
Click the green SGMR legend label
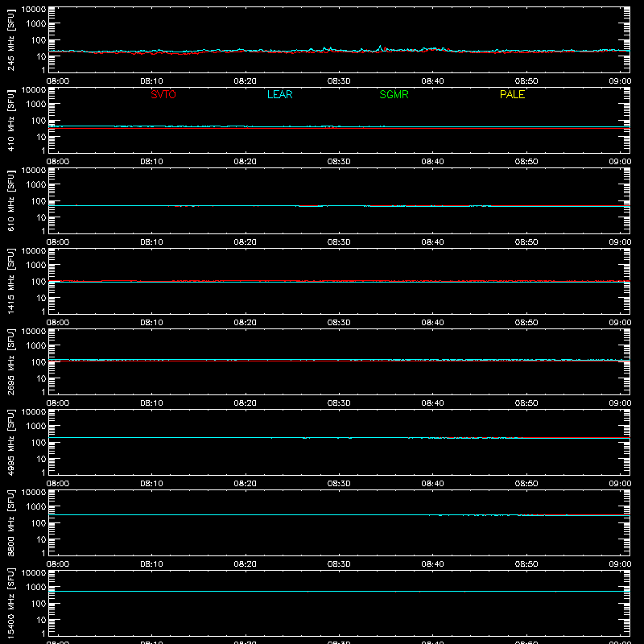(x=394, y=94)
